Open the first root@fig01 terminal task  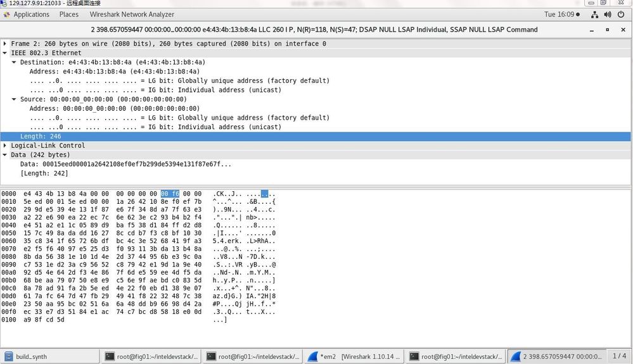151,356
